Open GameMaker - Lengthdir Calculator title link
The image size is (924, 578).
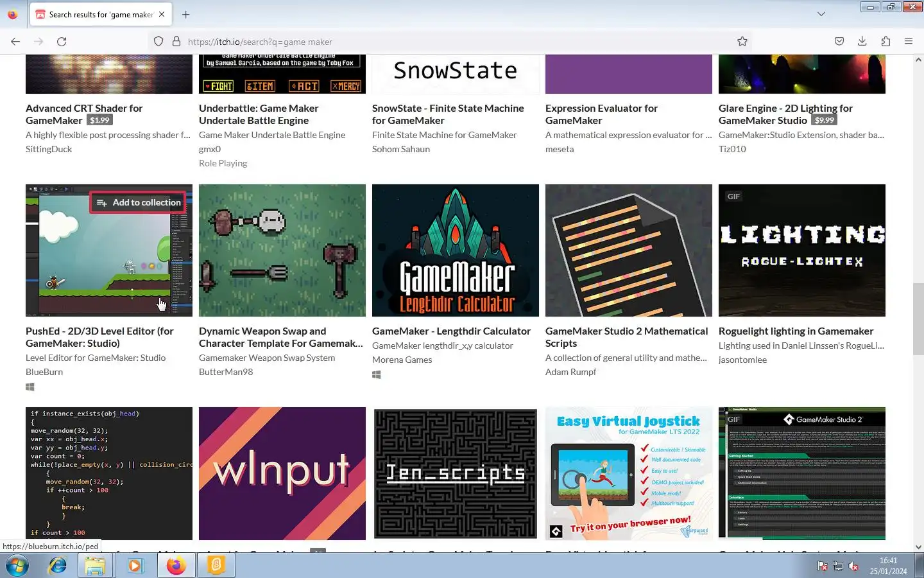pyautogui.click(x=451, y=331)
